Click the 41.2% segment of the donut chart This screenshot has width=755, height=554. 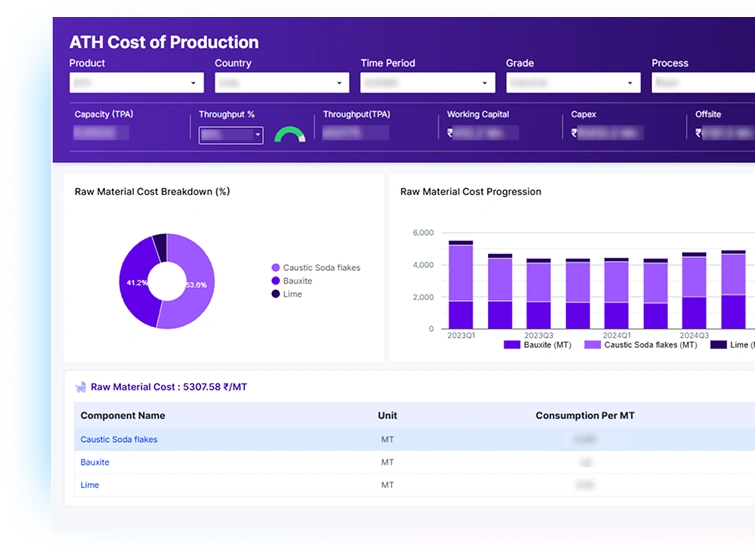click(x=134, y=283)
